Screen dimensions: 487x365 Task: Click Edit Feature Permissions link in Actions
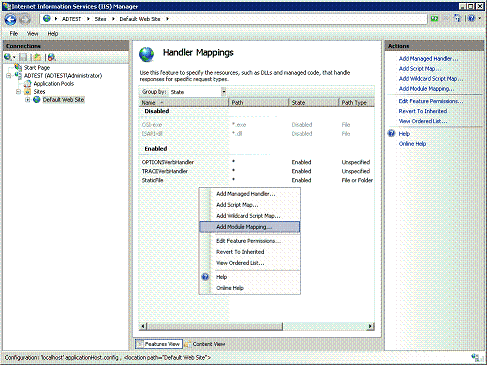point(431,101)
